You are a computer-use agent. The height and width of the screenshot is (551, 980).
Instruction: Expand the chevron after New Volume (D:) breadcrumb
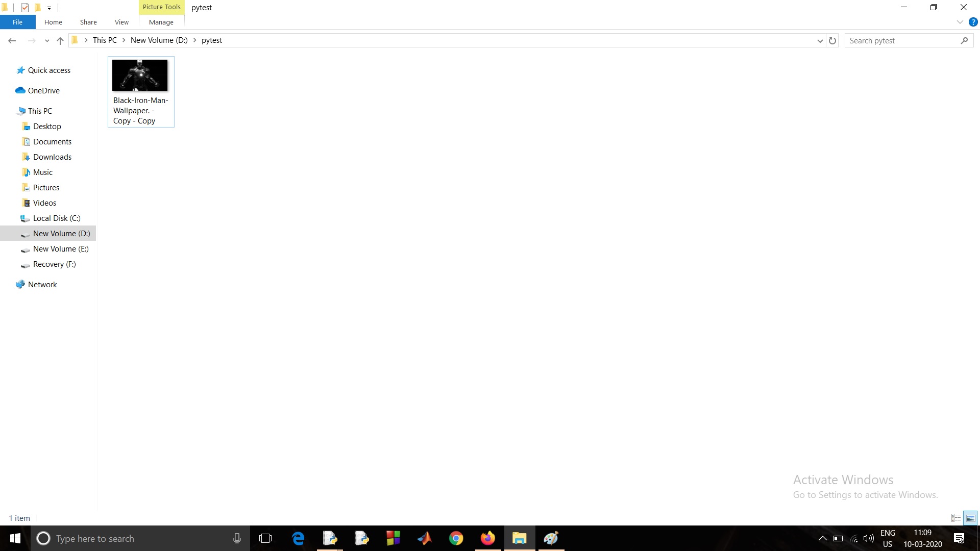(194, 40)
